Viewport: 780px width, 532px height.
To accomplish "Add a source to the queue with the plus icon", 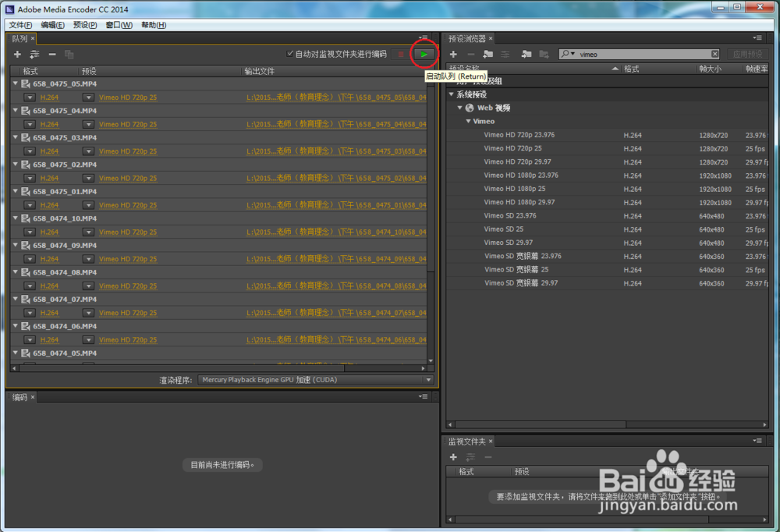I will click(x=17, y=55).
